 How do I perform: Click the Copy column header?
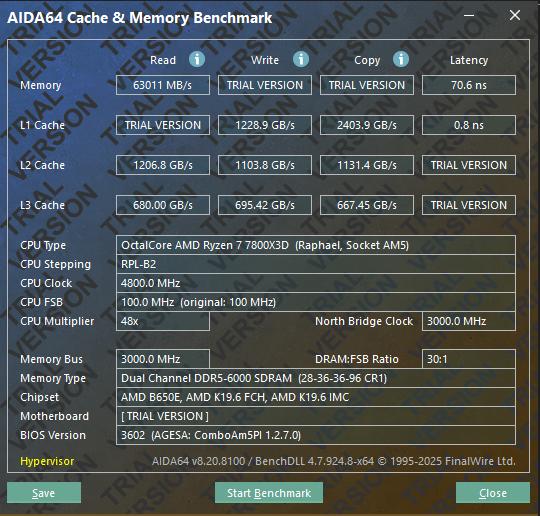click(367, 61)
